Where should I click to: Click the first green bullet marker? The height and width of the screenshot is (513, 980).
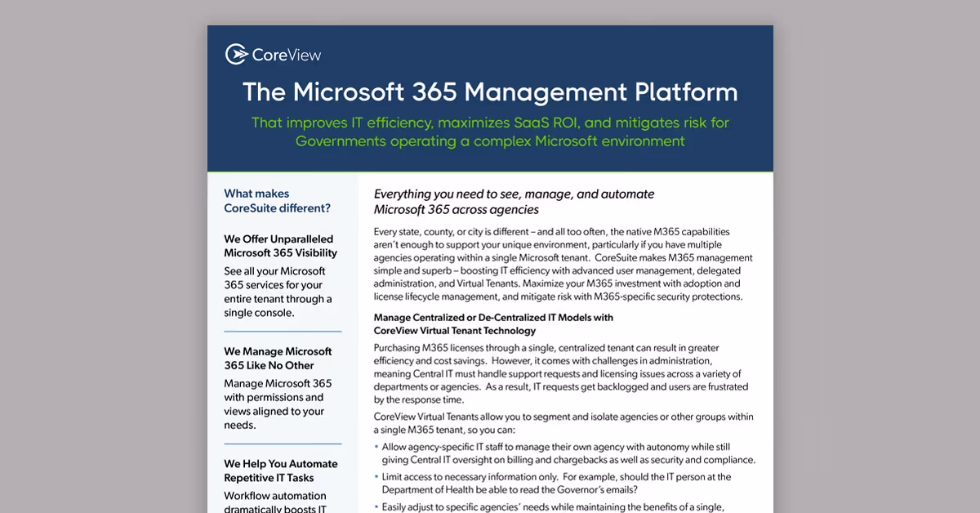point(377,447)
